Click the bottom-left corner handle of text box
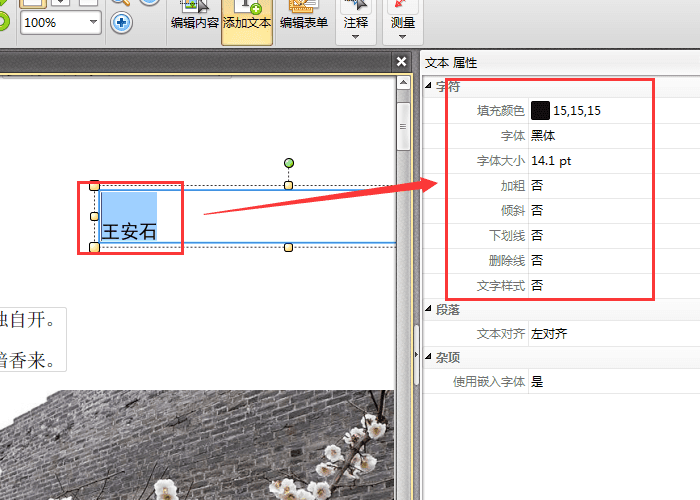 [x=95, y=247]
